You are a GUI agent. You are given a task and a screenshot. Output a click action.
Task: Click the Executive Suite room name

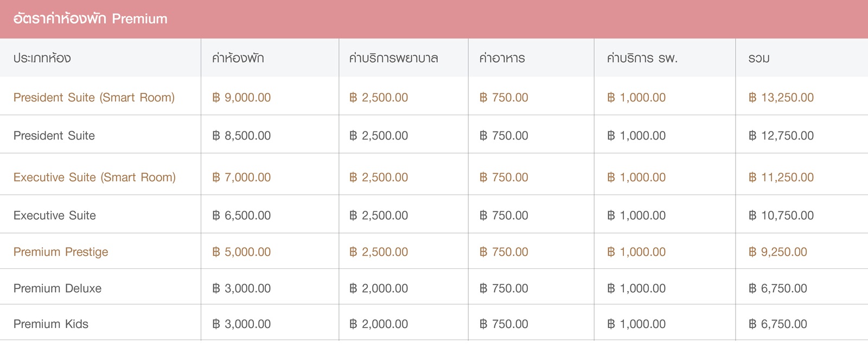click(x=55, y=216)
